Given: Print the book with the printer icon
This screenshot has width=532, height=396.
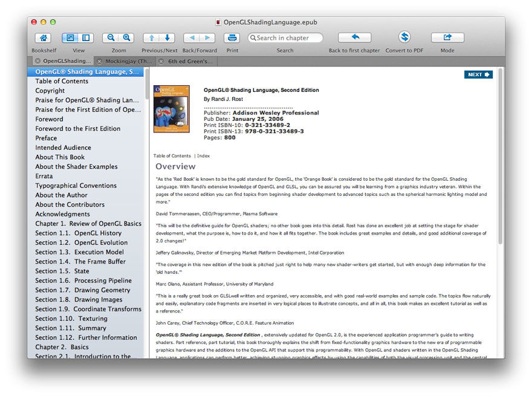Looking at the screenshot, I should (232, 37).
